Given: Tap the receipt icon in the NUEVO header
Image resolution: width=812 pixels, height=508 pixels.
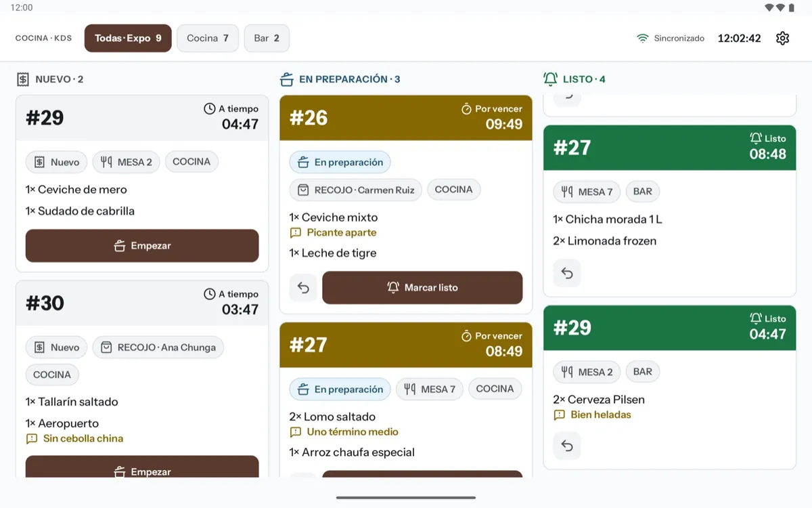Looking at the screenshot, I should tap(23, 79).
